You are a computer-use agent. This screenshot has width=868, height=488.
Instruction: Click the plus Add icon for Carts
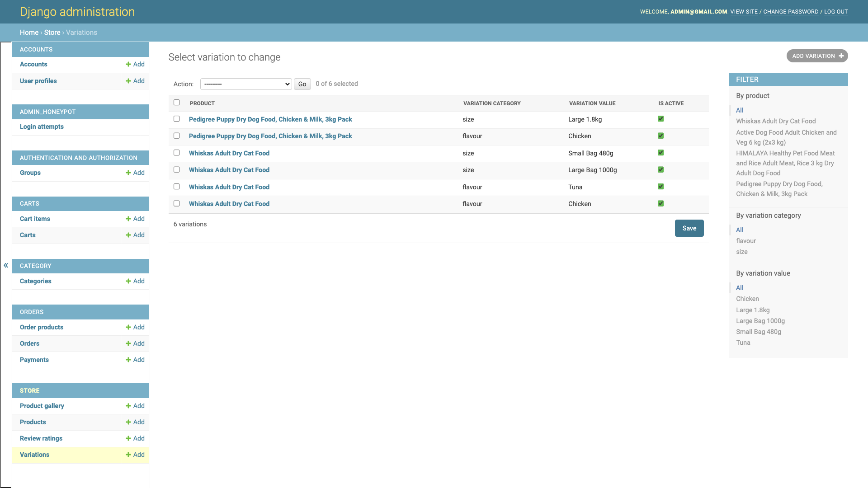pyautogui.click(x=135, y=235)
